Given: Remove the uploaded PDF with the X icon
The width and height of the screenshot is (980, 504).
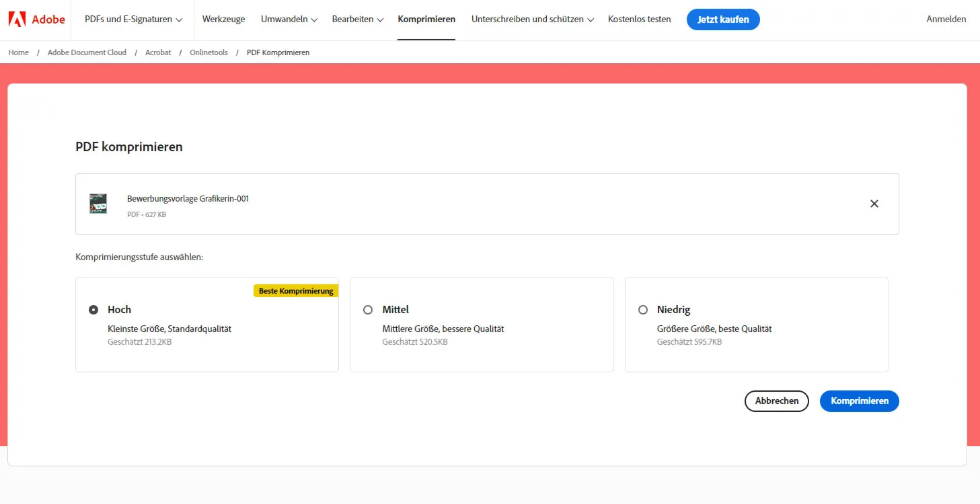Looking at the screenshot, I should [874, 204].
